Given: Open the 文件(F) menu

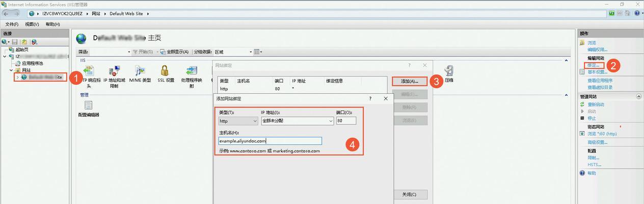Looking at the screenshot, I should (x=12, y=24).
